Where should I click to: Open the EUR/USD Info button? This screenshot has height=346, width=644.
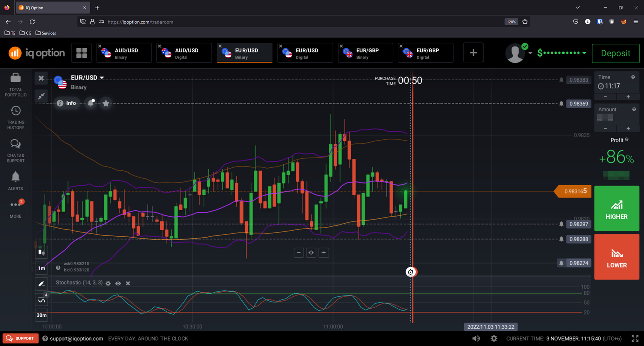click(67, 103)
